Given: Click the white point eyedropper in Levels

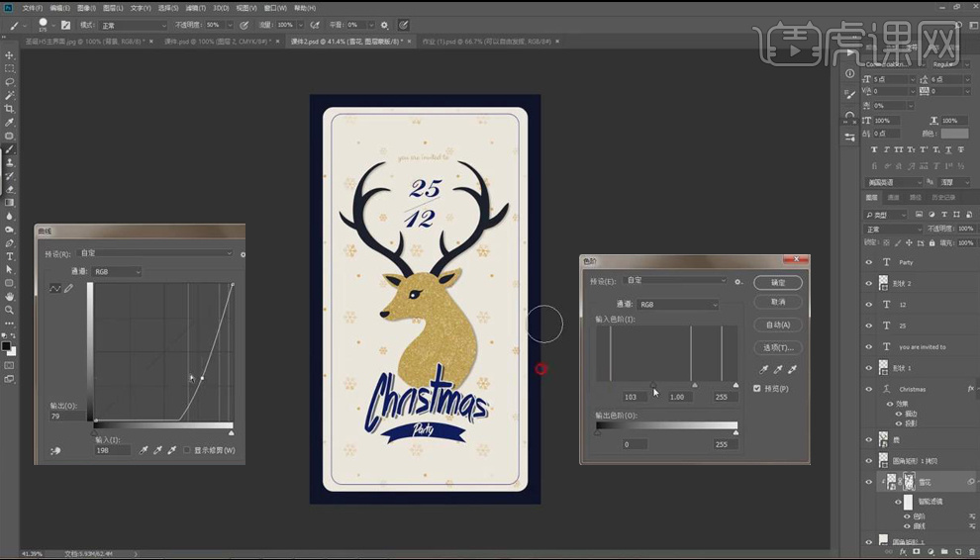Looking at the screenshot, I should [791, 369].
